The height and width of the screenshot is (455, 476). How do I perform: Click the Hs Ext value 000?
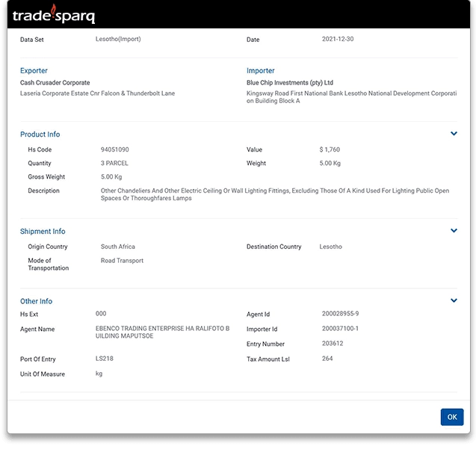[x=101, y=314]
